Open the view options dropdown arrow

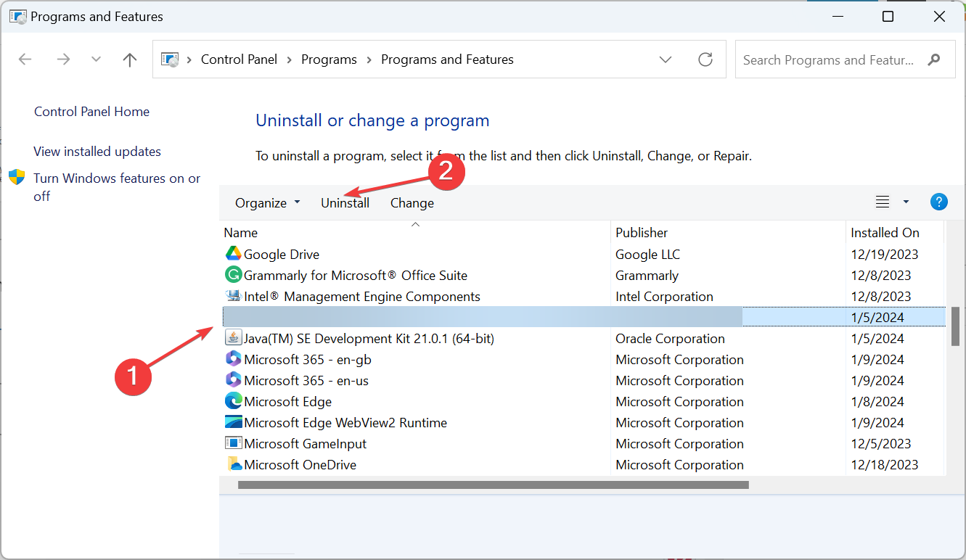pyautogui.click(x=906, y=202)
